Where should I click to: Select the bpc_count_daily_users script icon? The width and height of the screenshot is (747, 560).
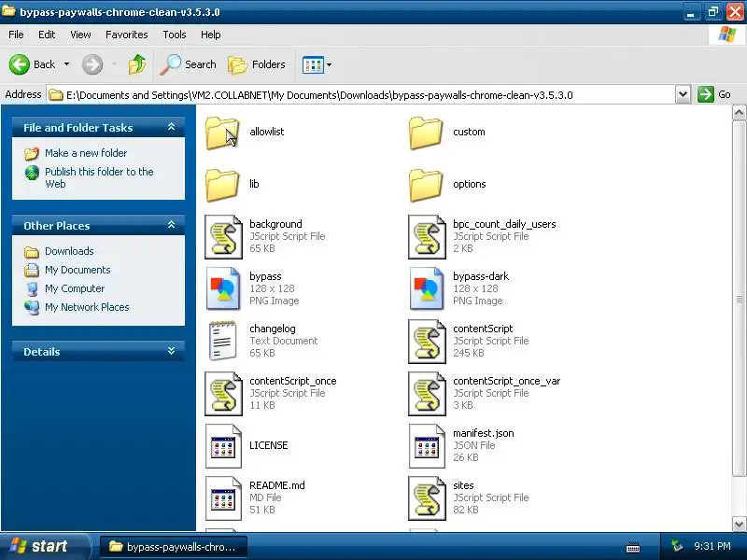[427, 237]
